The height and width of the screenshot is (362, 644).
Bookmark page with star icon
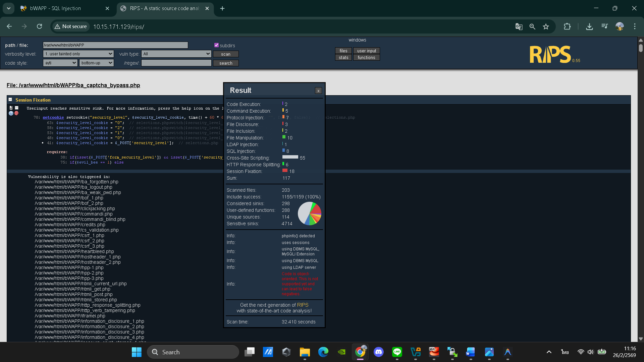[x=546, y=26]
